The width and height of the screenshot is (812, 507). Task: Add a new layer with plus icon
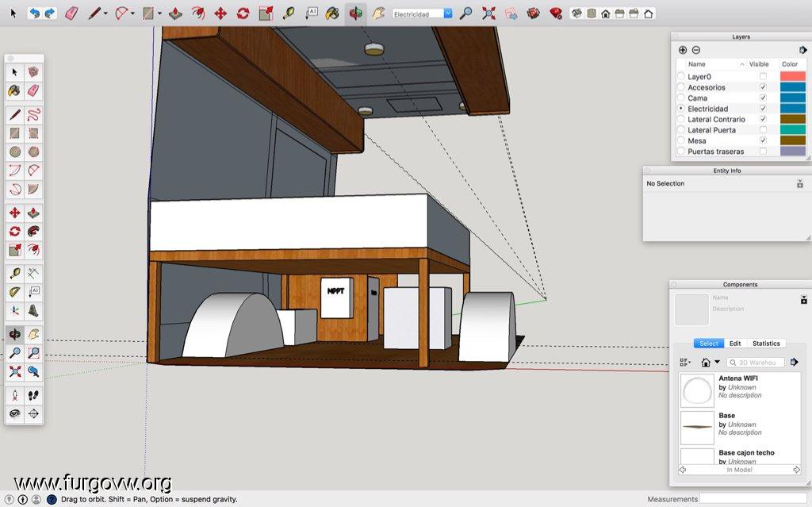pyautogui.click(x=683, y=50)
